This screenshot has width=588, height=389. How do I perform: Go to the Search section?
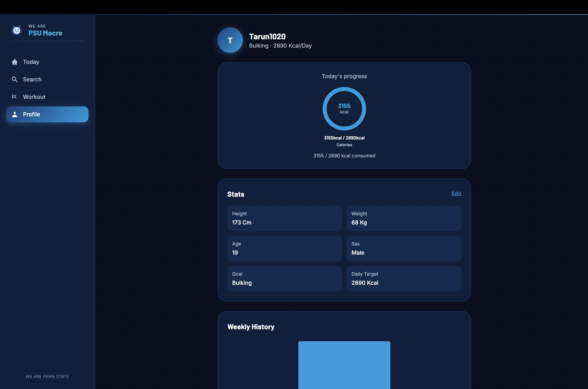coord(32,79)
